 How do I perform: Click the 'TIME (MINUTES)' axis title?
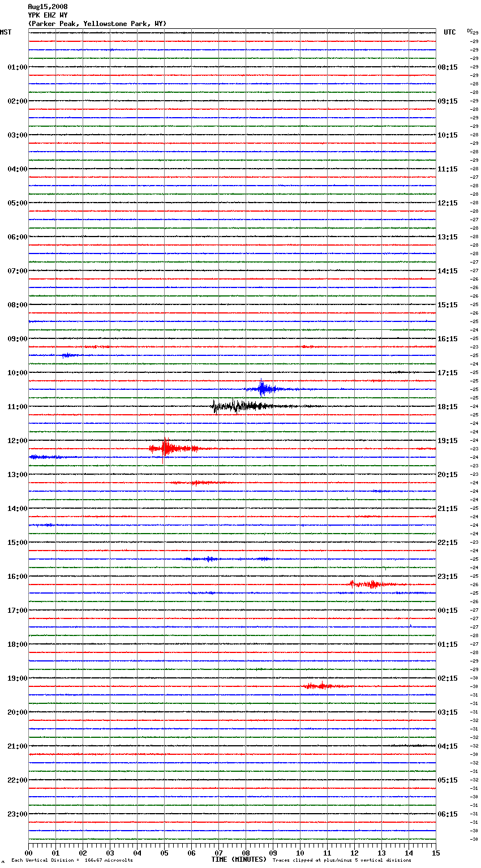point(239,860)
